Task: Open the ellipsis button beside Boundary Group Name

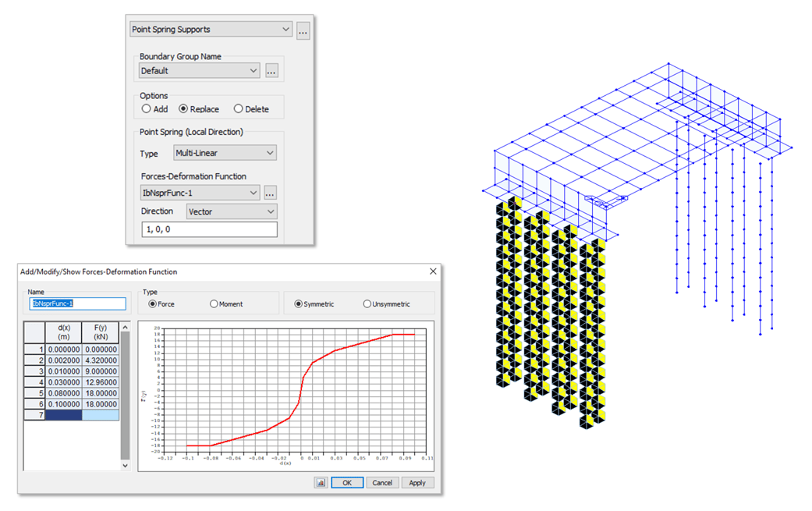Action: click(x=271, y=70)
